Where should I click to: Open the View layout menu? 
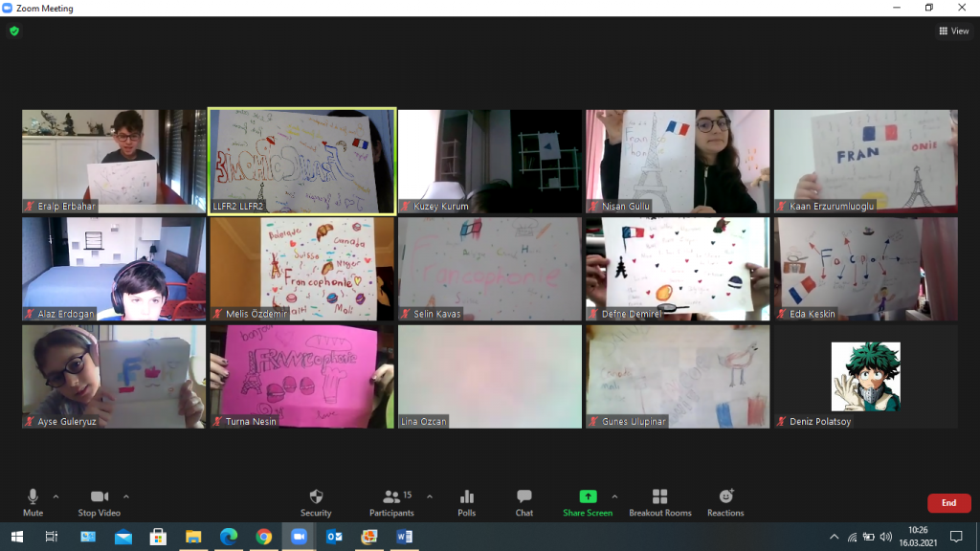pyautogui.click(x=954, y=31)
